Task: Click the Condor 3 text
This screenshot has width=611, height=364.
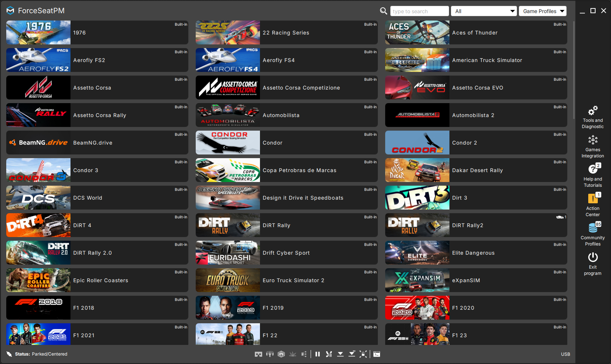Action: coord(86,170)
